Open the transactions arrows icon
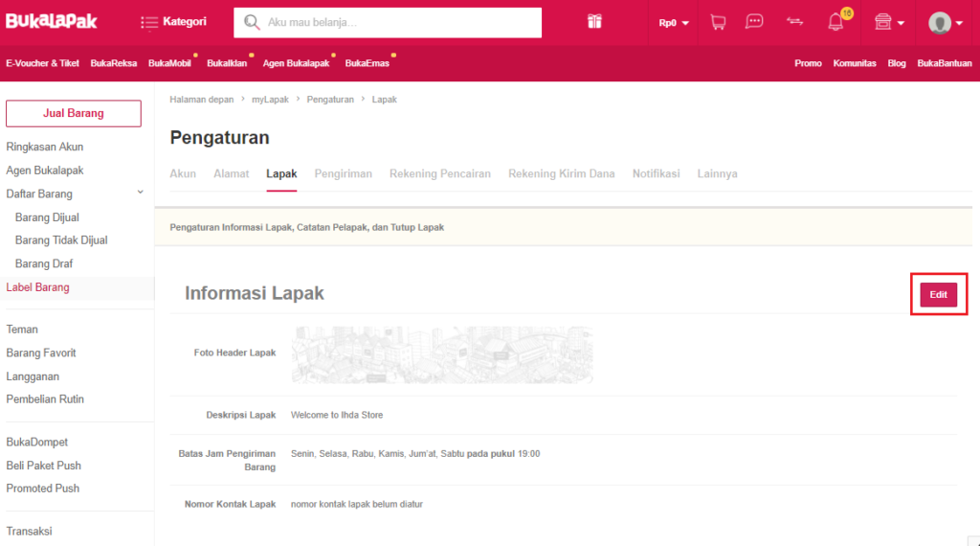 (794, 22)
